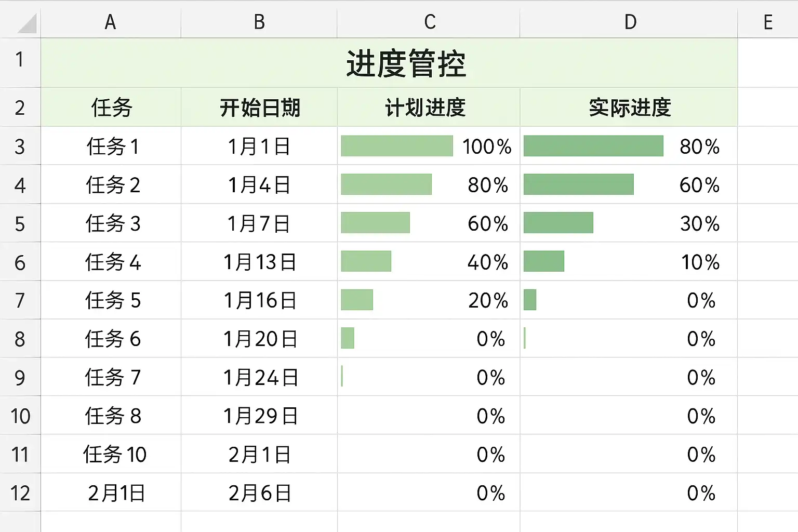Click the 实际进度 data bar for 任务 3
Image resolution: width=798 pixels, height=532 pixels.
tap(558, 223)
